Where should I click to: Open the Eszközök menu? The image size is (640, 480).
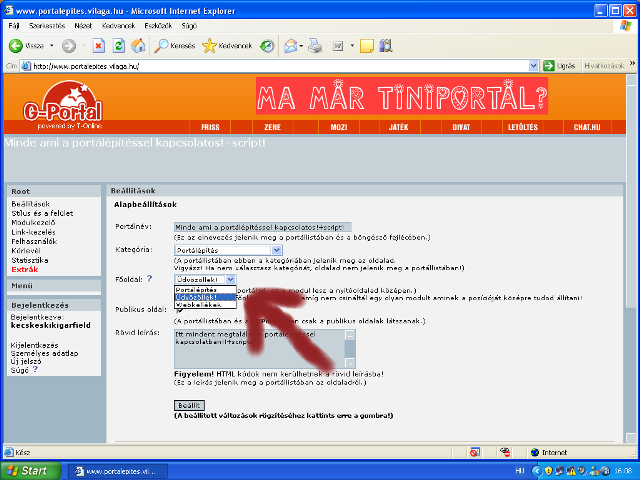click(x=158, y=26)
